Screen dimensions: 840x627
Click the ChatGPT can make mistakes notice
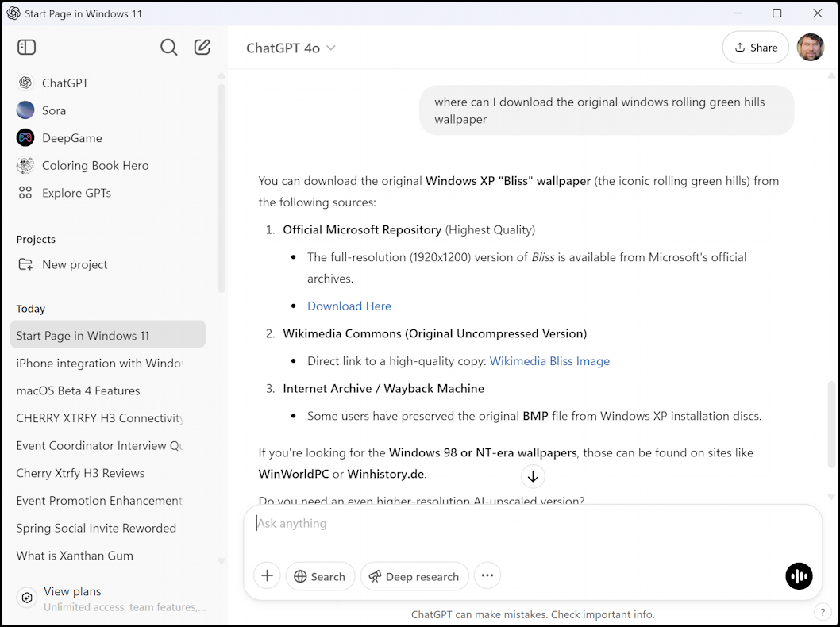[x=533, y=614]
